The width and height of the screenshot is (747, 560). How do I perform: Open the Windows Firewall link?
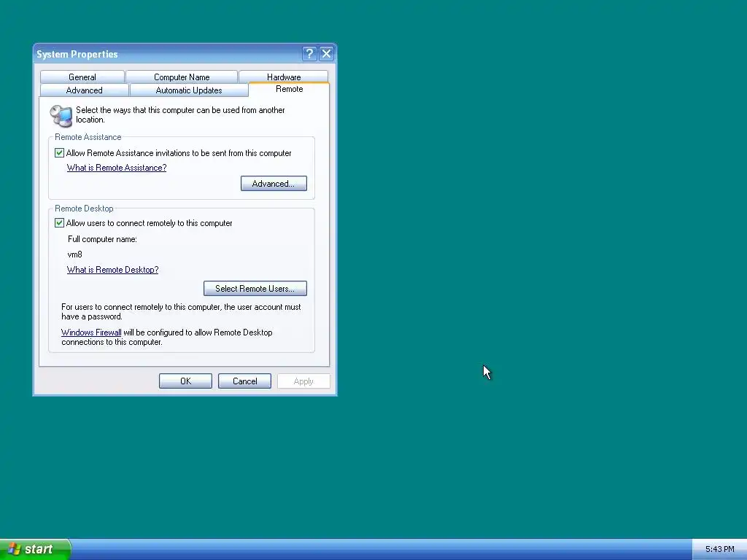[91, 332]
